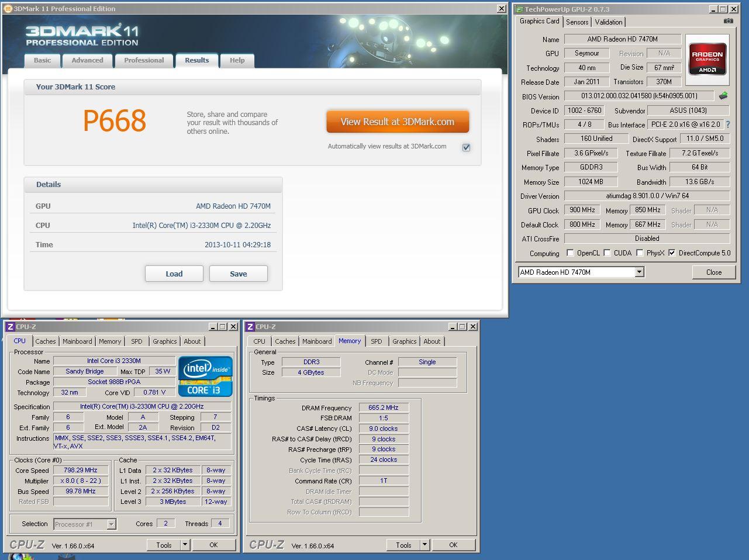Open the Validation tab in GPU-Z

609,22
